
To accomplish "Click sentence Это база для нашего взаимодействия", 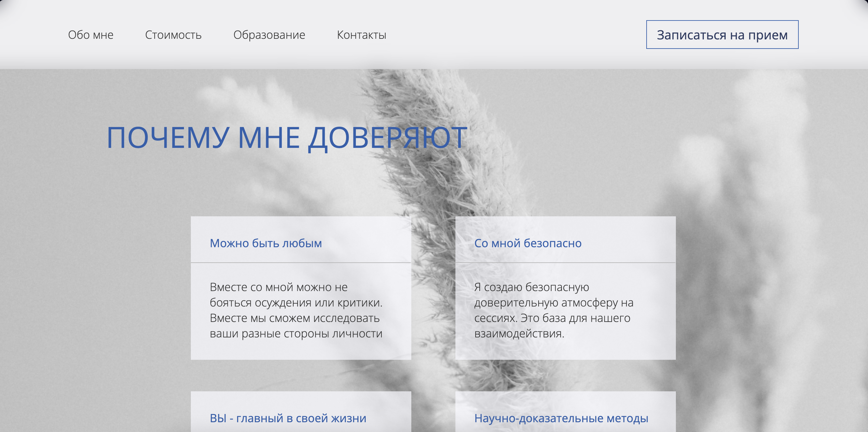I will 575,318.
